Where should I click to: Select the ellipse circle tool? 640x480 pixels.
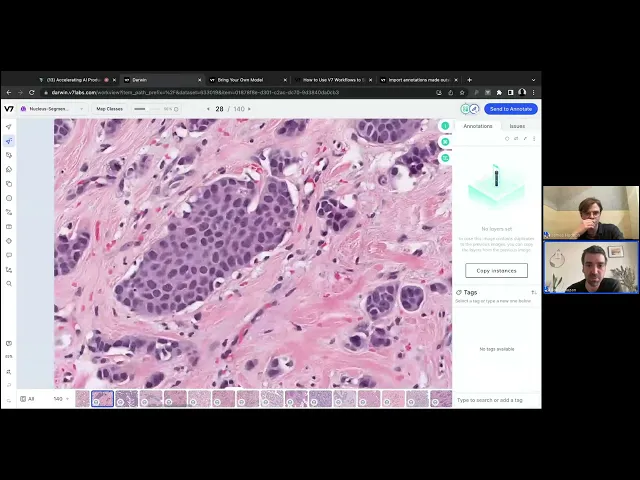(9, 198)
